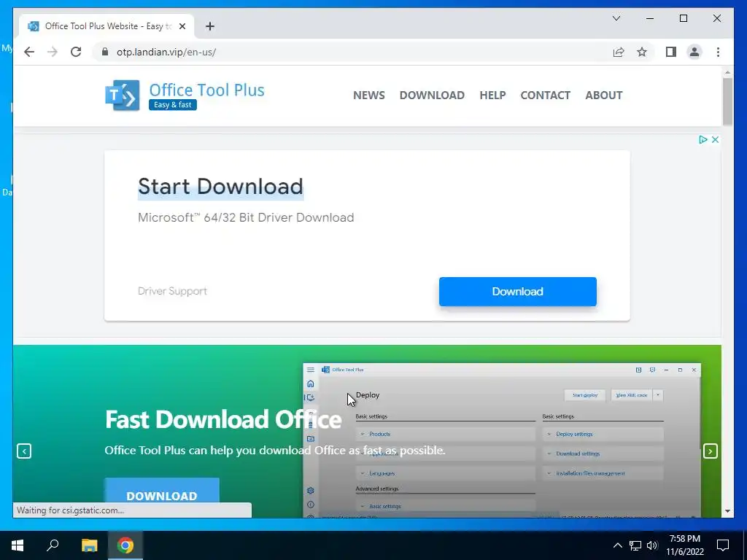This screenshot has width=747, height=560.
Task: Go to next carousel slide
Action: point(711,451)
